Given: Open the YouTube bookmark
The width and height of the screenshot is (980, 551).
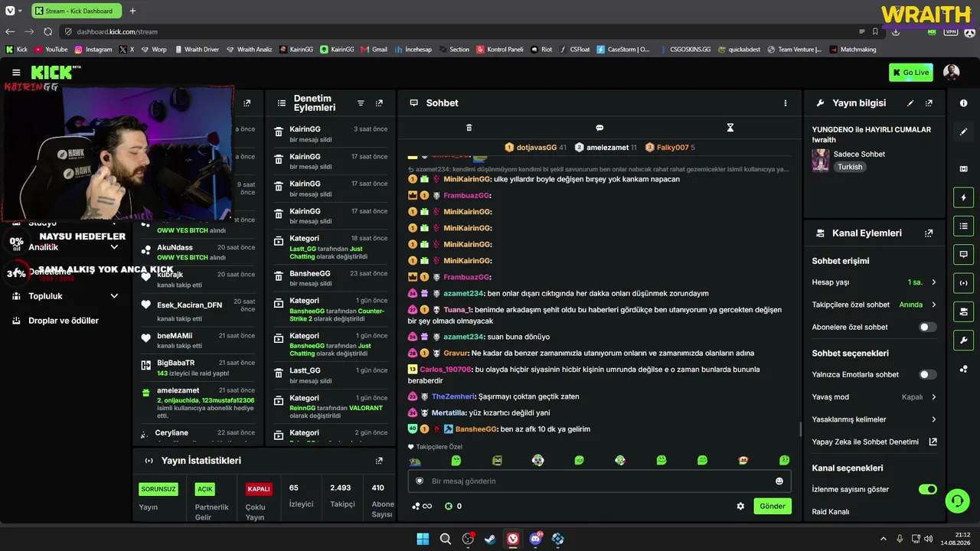Looking at the screenshot, I should pos(51,50).
